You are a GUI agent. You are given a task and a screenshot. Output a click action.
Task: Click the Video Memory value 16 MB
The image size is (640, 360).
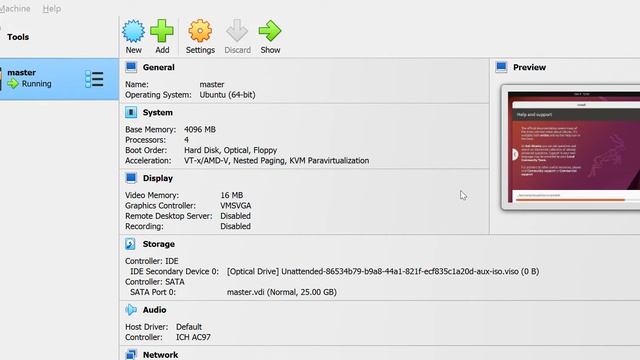(x=231, y=195)
